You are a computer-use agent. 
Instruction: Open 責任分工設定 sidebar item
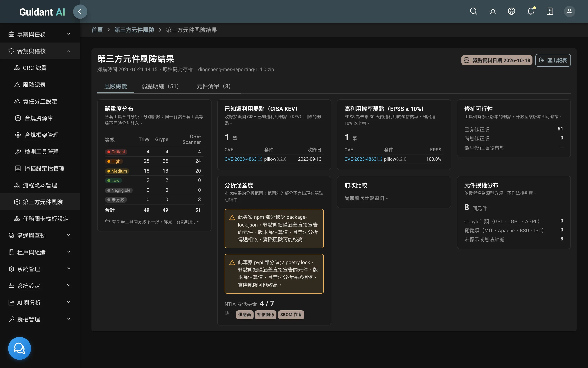point(40,101)
